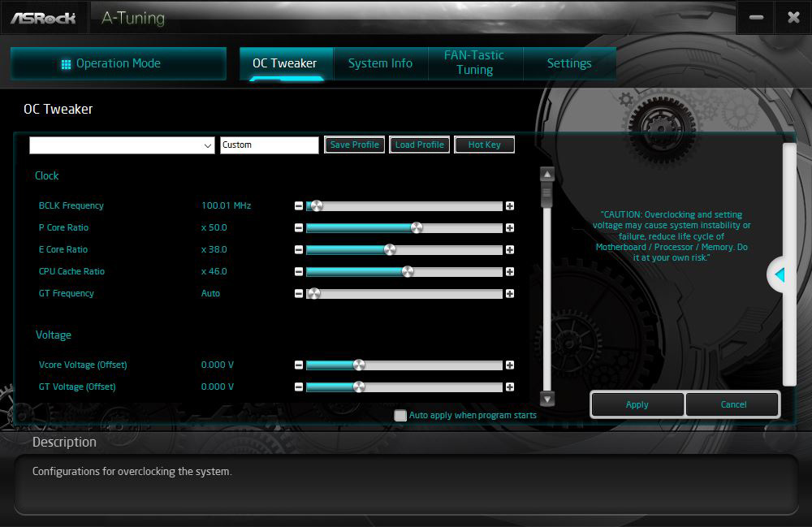Click the 100.01 MHz value

tap(227, 205)
